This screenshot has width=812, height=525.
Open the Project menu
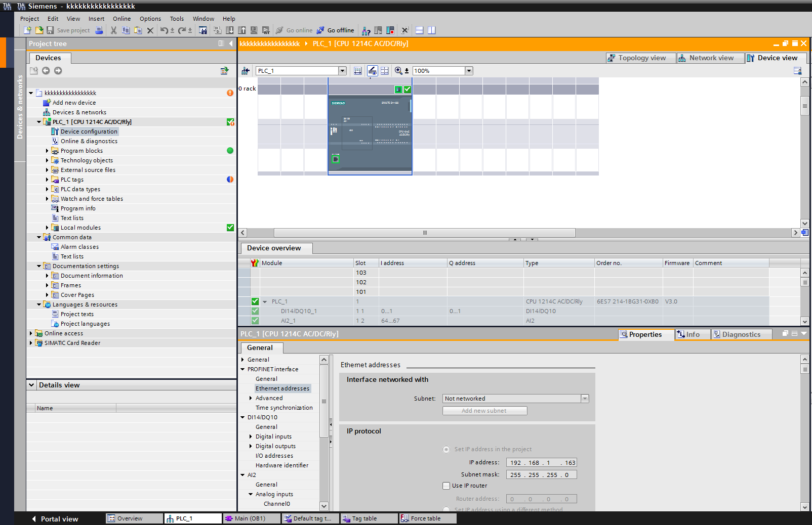coord(29,19)
